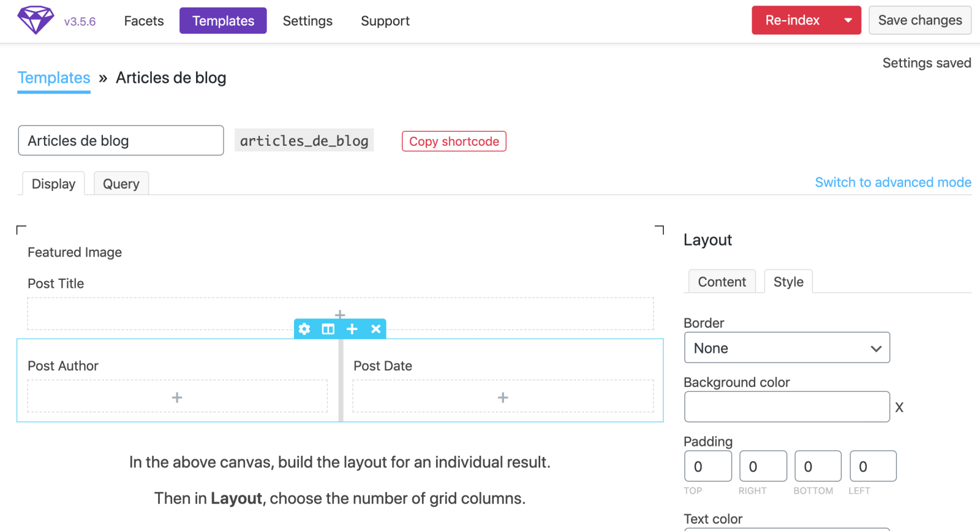Click the Top padding input field
980x531 pixels.
[x=707, y=467]
